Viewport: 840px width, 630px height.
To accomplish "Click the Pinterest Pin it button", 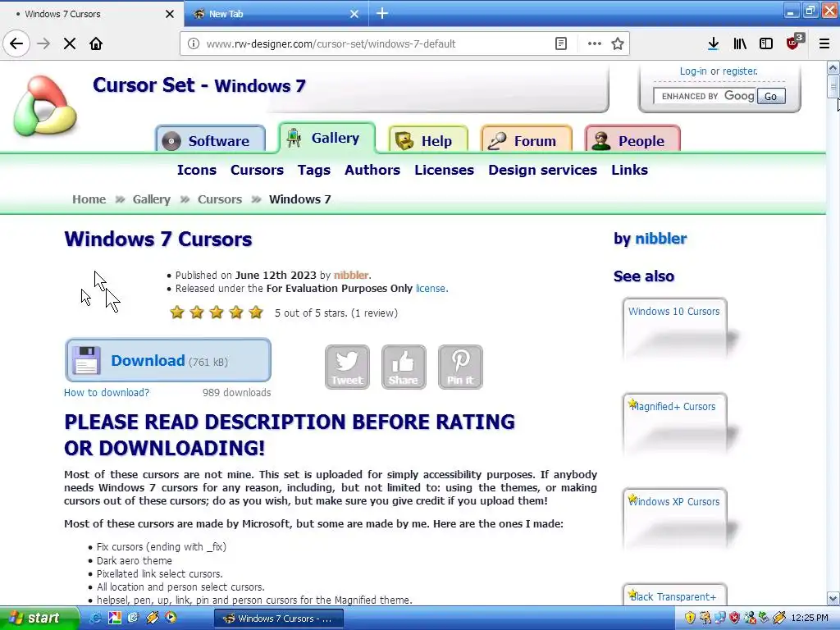I will [x=460, y=367].
